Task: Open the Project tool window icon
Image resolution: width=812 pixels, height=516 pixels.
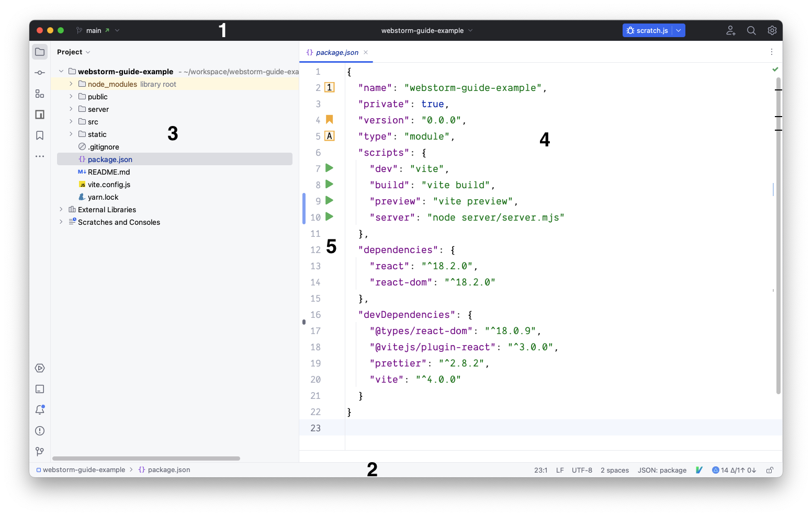Action: (x=40, y=52)
